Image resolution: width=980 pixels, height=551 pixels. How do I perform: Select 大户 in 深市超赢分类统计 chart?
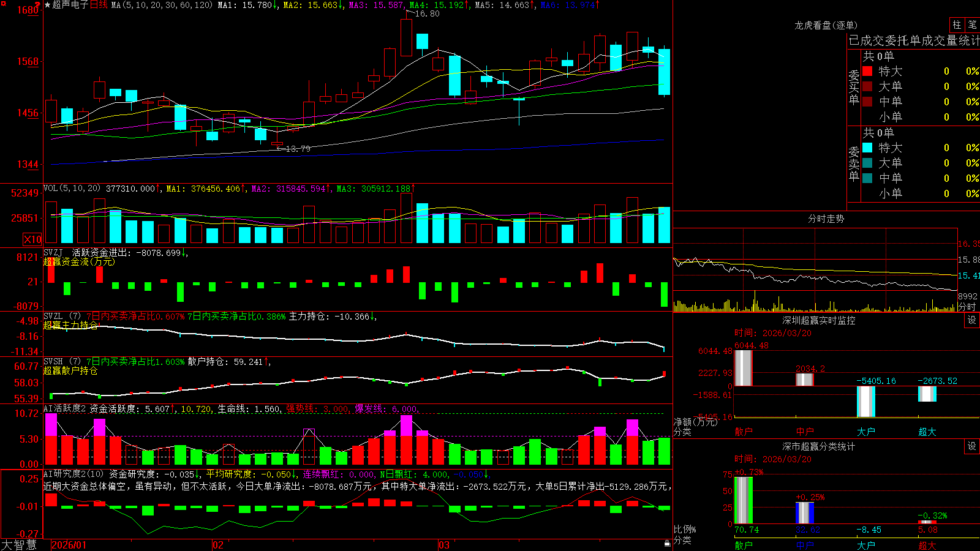[x=866, y=545]
